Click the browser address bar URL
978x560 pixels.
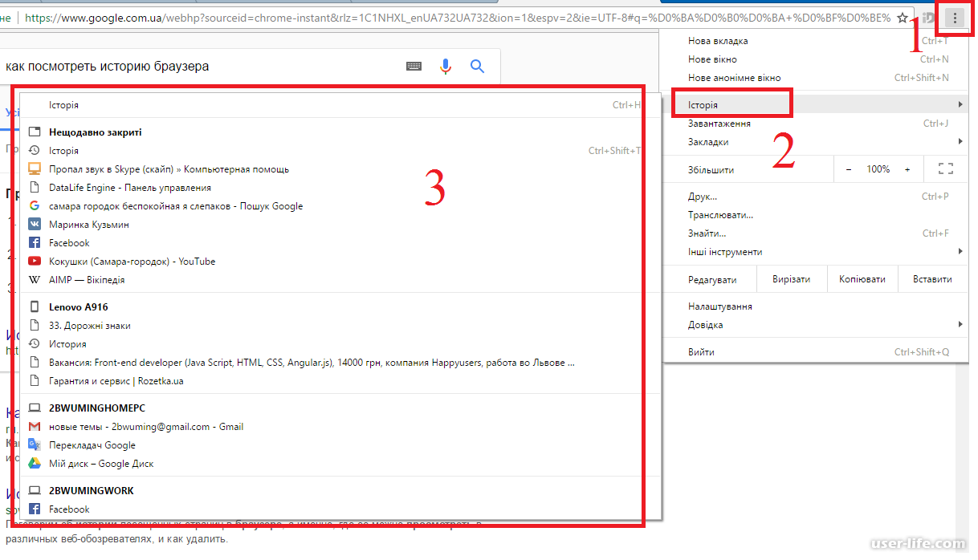click(x=456, y=18)
